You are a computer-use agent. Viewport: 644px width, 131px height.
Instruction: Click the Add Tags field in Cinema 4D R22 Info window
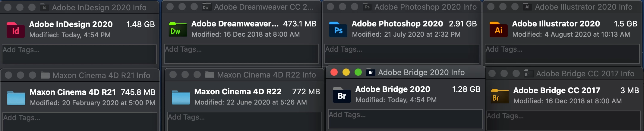pos(245,121)
